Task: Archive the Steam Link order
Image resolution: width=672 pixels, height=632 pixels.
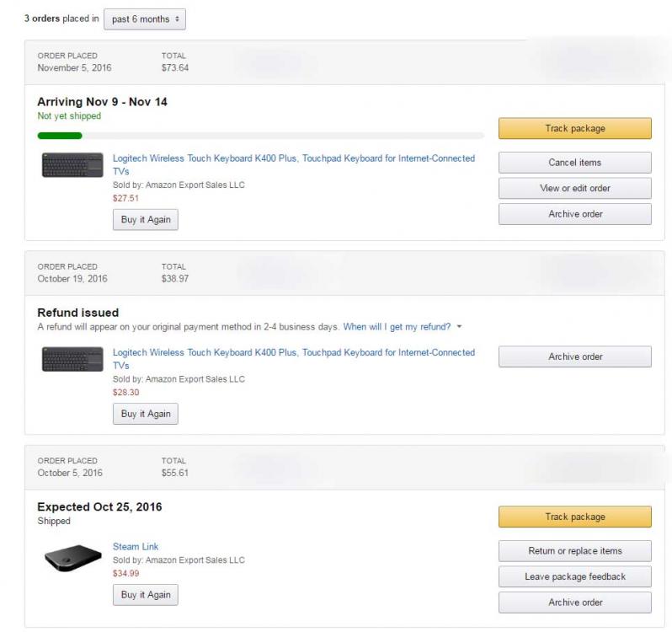Action: pos(574,603)
